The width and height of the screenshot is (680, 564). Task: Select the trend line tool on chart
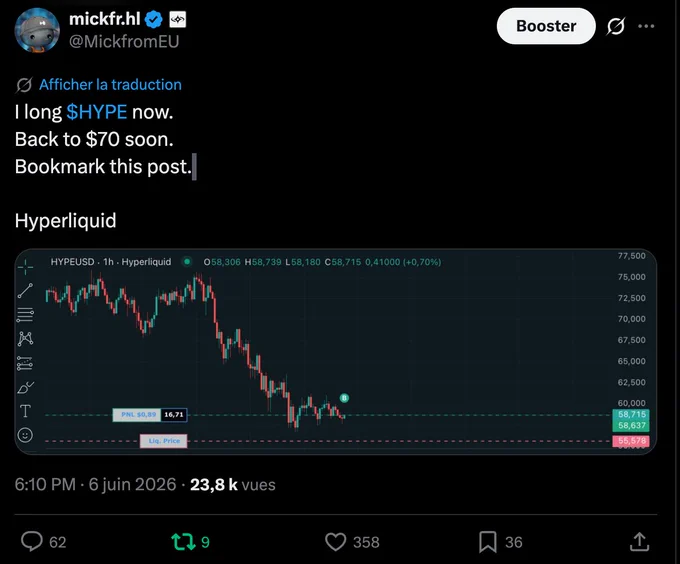pyautogui.click(x=25, y=290)
